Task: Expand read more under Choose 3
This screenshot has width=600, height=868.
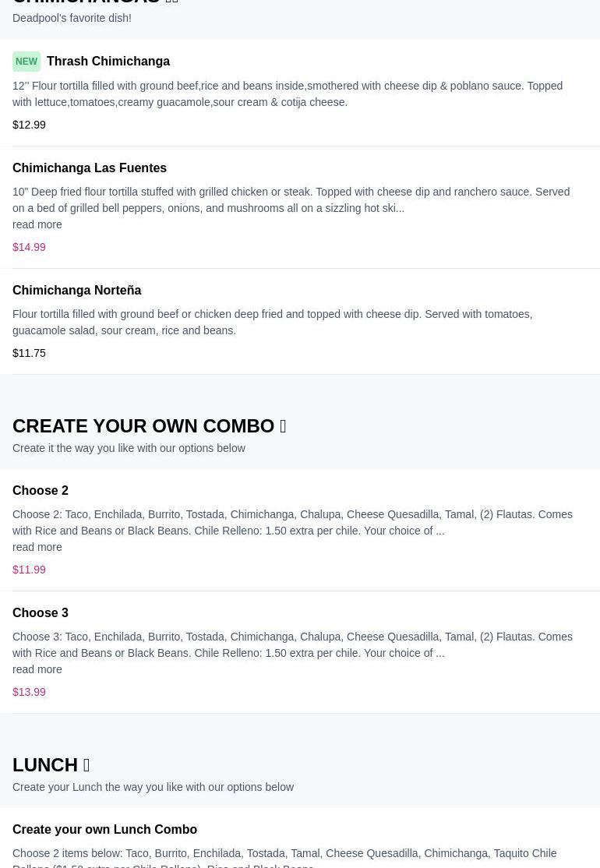Action: pos(37,669)
